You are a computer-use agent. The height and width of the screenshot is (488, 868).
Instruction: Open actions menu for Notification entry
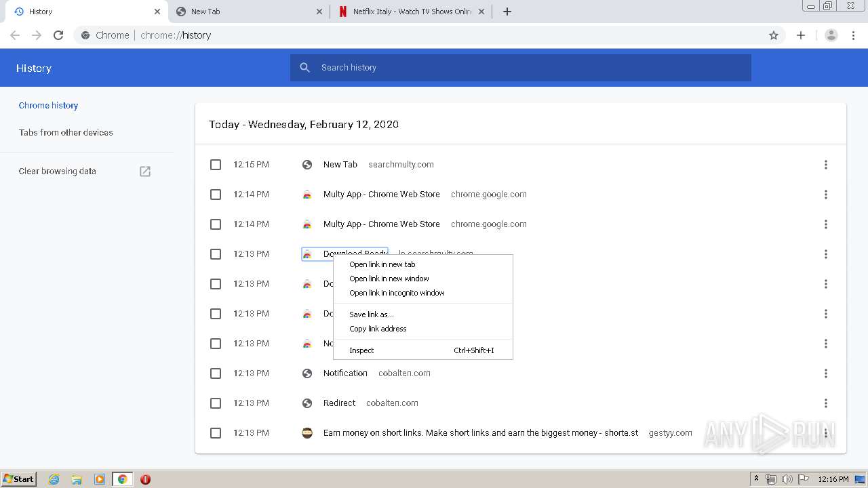pyautogui.click(x=826, y=373)
